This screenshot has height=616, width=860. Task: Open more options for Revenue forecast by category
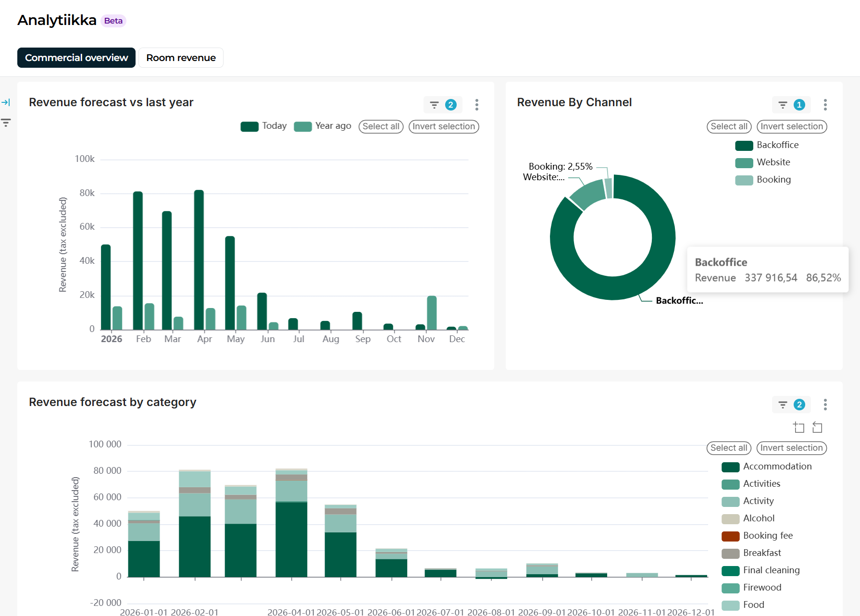pyautogui.click(x=825, y=405)
